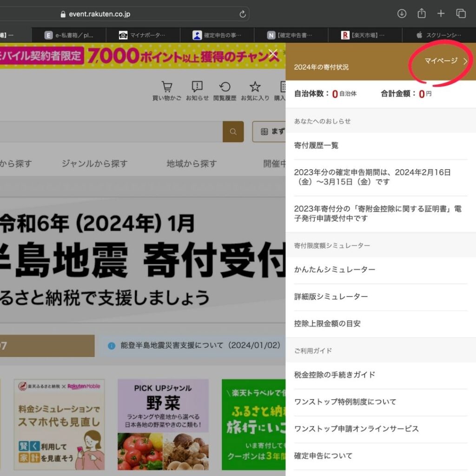The height and width of the screenshot is (476, 476).
Task: Open ワンストップ特例制度について
Action: pos(381,402)
